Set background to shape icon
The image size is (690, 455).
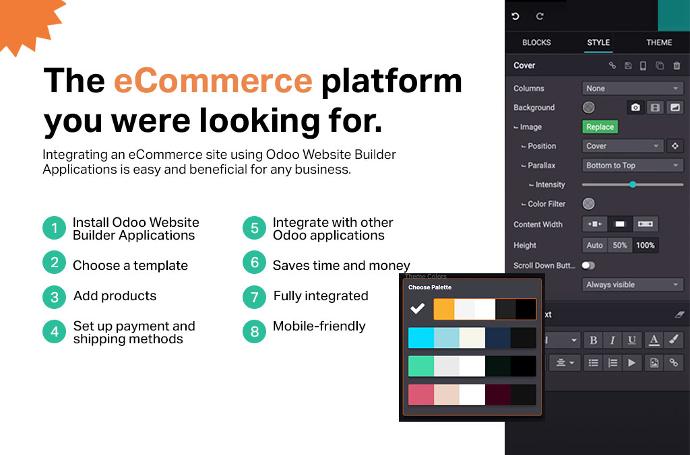(675, 107)
